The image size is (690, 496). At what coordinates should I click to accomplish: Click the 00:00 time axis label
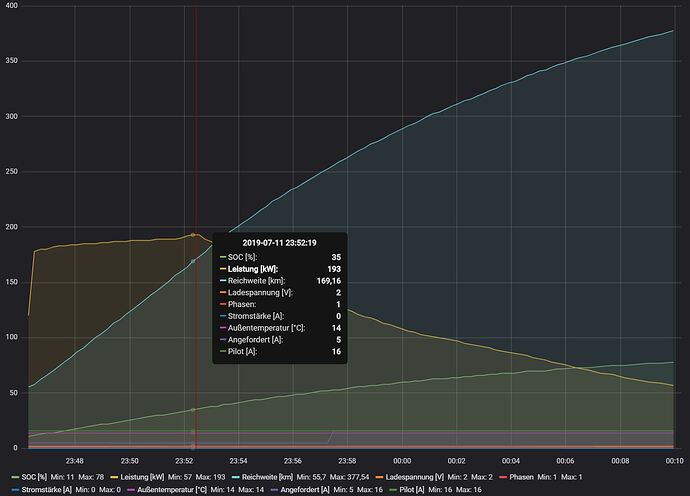[x=402, y=461]
